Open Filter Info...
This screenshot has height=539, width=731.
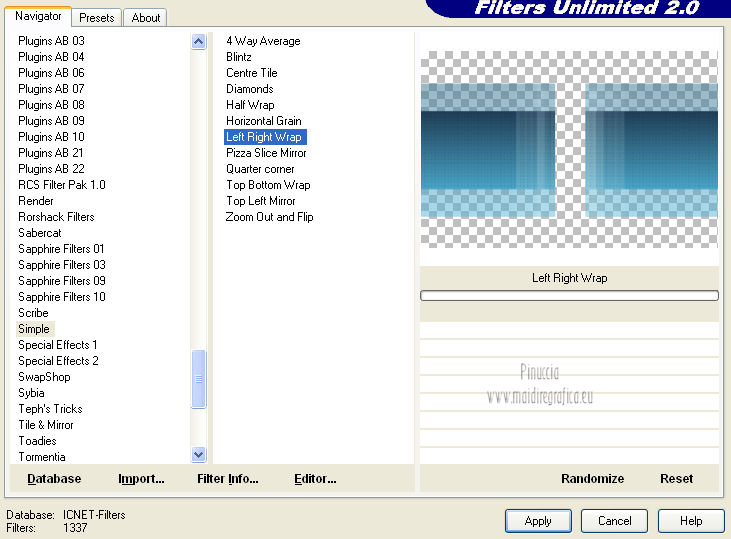[228, 479]
